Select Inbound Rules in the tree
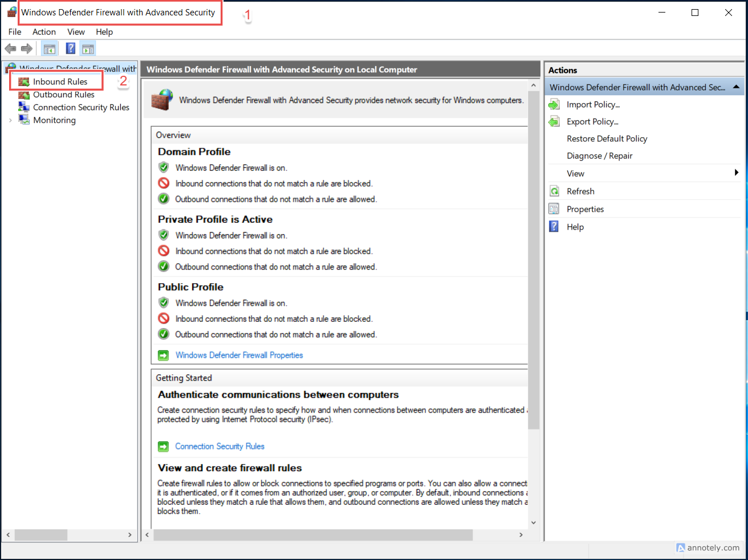The height and width of the screenshot is (560, 748). click(x=60, y=81)
